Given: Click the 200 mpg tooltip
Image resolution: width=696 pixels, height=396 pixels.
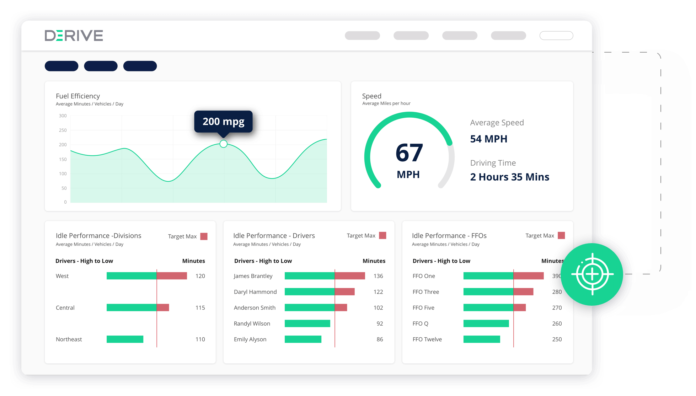Looking at the screenshot, I should [223, 122].
